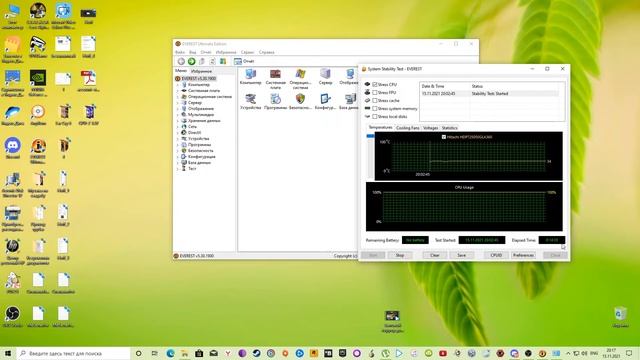640x360 pixels.
Task: Open the Preferences button in stability test
Action: coord(523,255)
